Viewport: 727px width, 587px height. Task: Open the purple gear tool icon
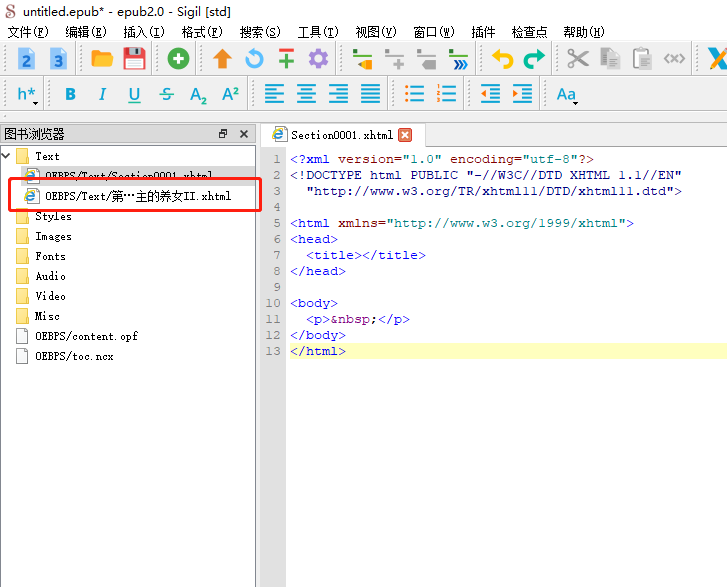(318, 59)
